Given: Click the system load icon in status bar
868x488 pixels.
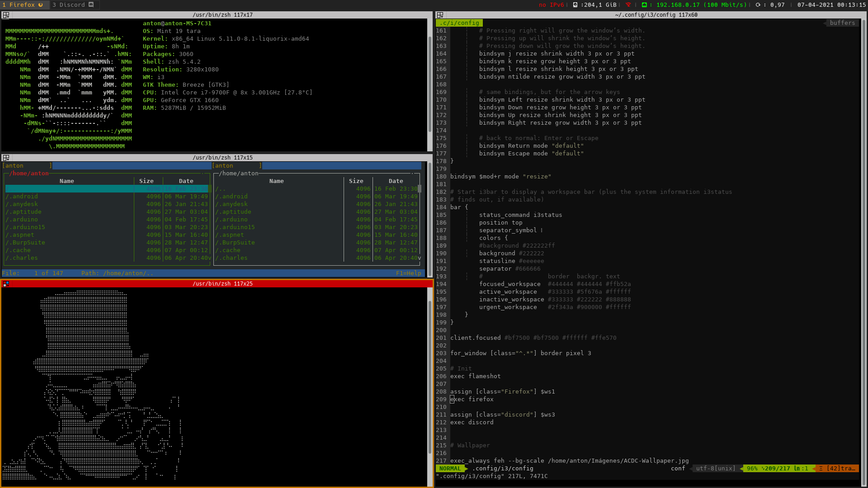Looking at the screenshot, I should click(x=758, y=5).
